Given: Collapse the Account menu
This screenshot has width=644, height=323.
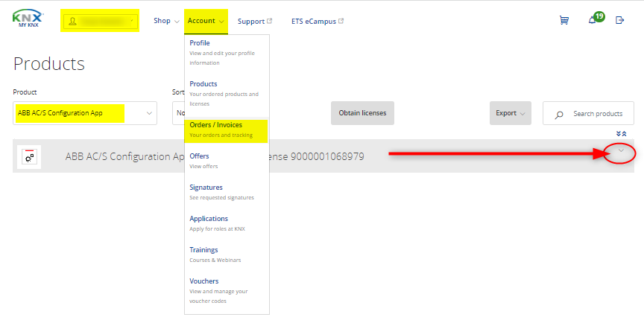Looking at the screenshot, I should click(206, 21).
